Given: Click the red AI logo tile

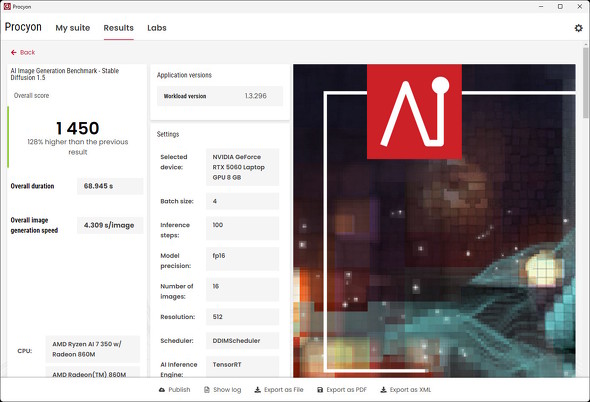Looking at the screenshot, I should click(x=414, y=112).
